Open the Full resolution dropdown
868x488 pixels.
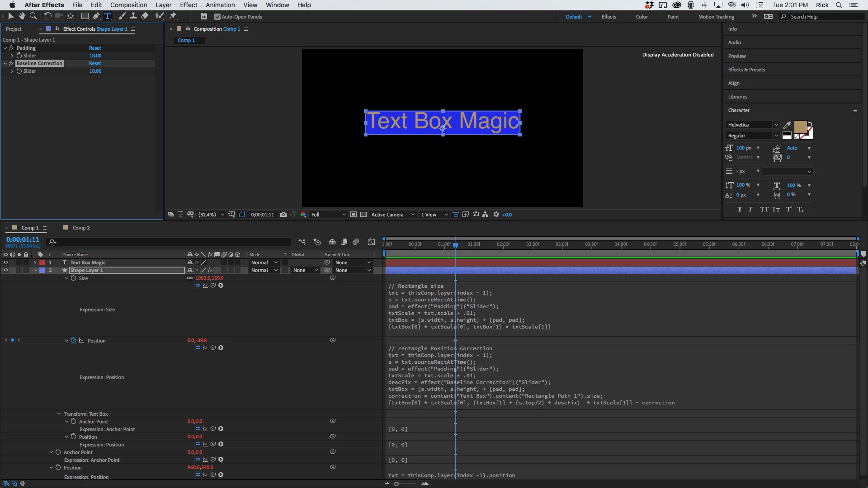328,215
